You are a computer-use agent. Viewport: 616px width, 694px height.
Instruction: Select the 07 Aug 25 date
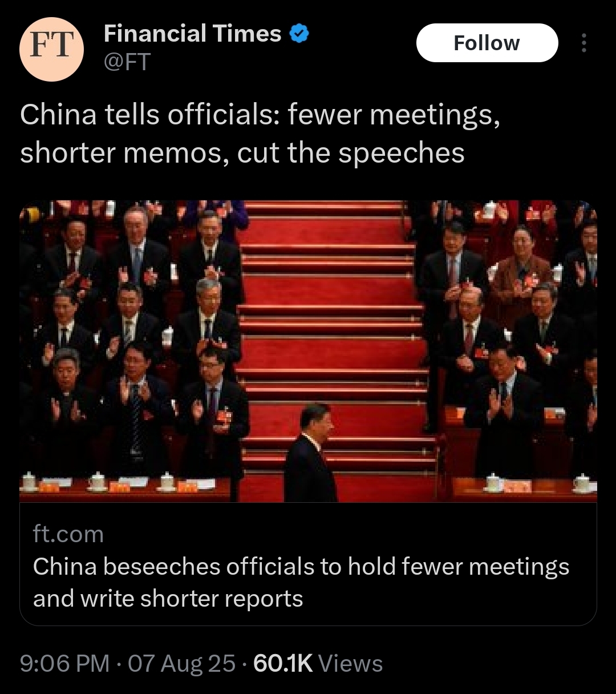point(181,664)
